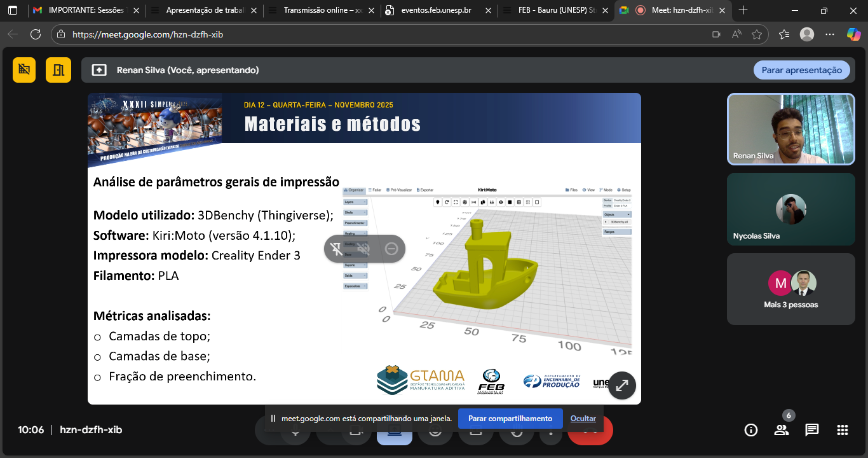Show meeting details via the info icon

point(750,430)
